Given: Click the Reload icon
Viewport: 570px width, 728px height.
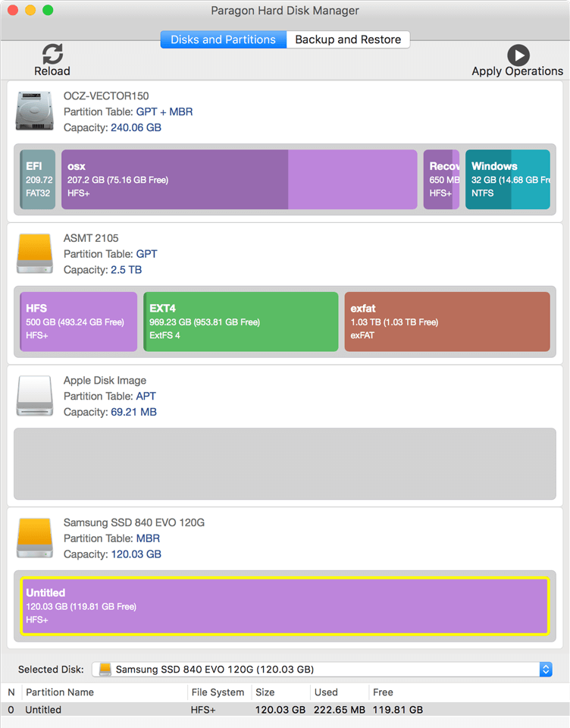Looking at the screenshot, I should pos(52,54).
